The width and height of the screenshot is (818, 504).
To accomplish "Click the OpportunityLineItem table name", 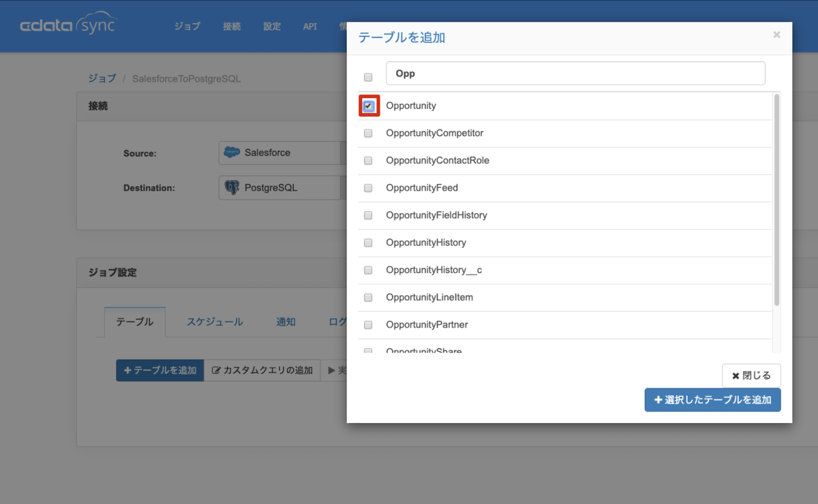I will tap(429, 298).
